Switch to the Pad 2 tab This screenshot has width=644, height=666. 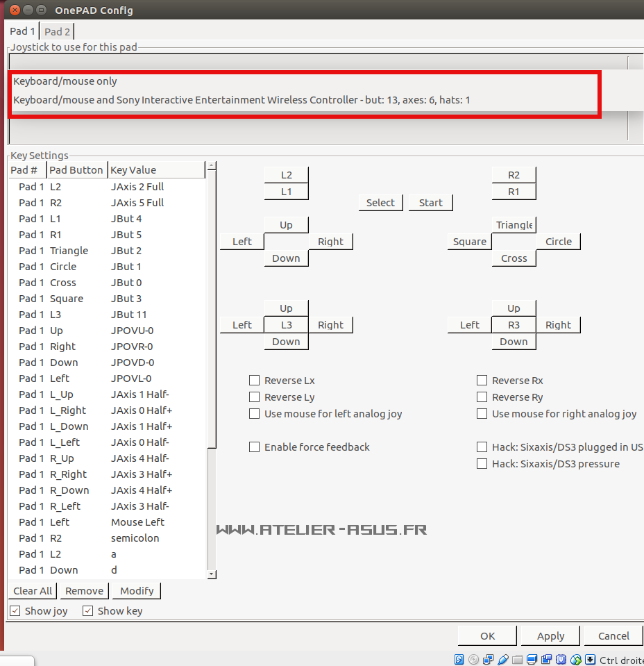coord(57,31)
